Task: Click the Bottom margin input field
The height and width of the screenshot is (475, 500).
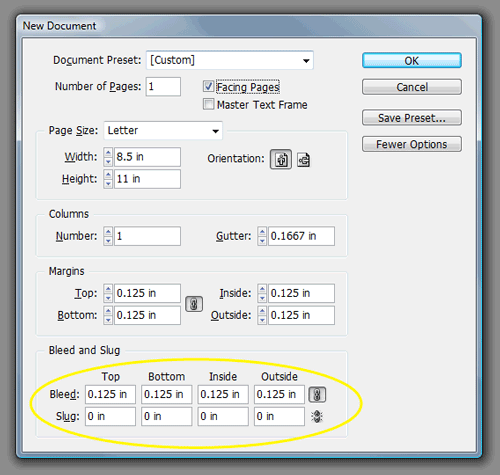Action: coord(147,315)
